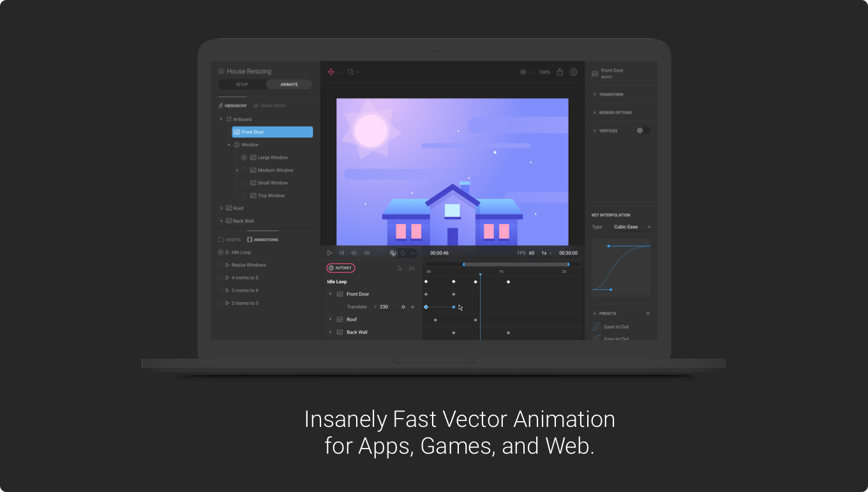The height and width of the screenshot is (492, 868).
Task: Select the 2 rooms to 3 radio button
Action: (221, 303)
